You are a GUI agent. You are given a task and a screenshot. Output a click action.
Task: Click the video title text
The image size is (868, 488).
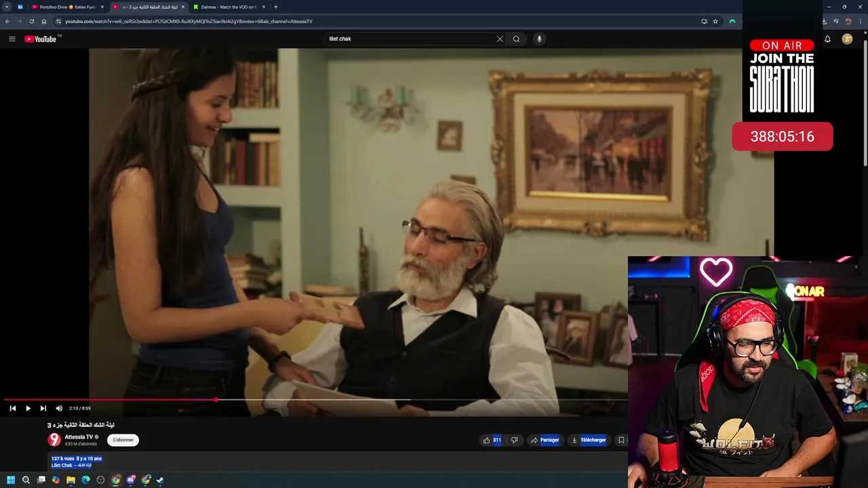click(x=81, y=425)
